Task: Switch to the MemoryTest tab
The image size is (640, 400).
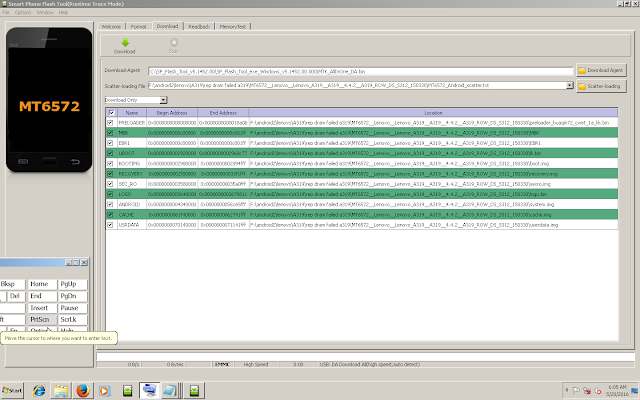Action: pyautogui.click(x=233, y=27)
